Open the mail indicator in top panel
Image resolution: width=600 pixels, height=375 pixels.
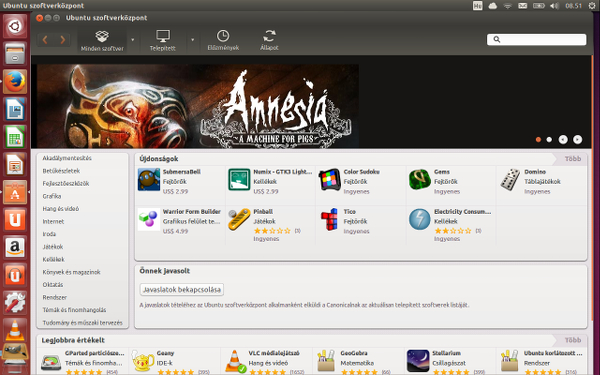tap(522, 6)
